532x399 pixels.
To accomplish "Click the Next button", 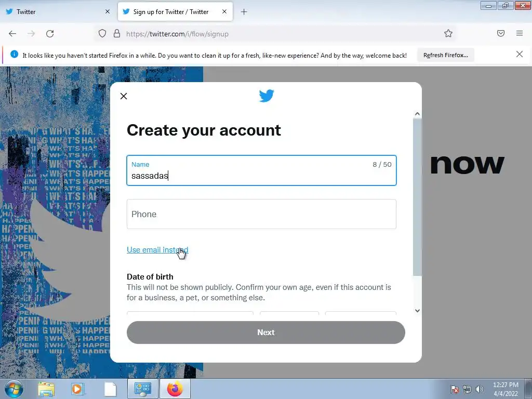I will click(266, 332).
